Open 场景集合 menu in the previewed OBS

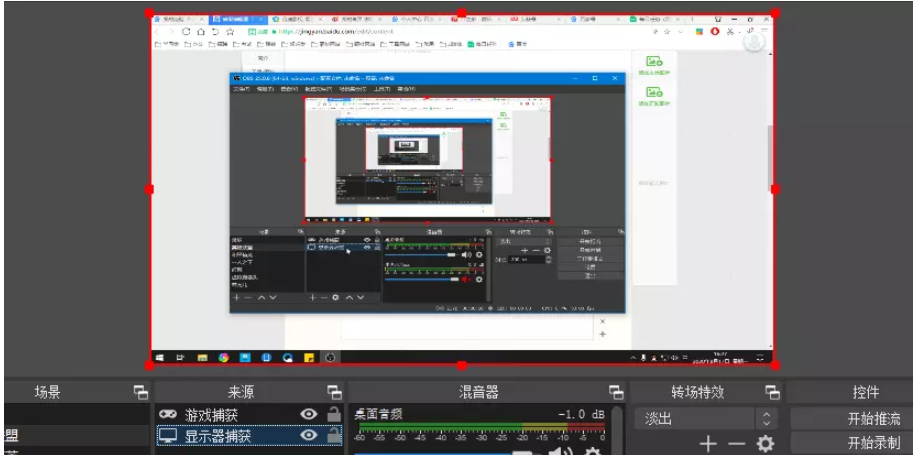coord(353,89)
